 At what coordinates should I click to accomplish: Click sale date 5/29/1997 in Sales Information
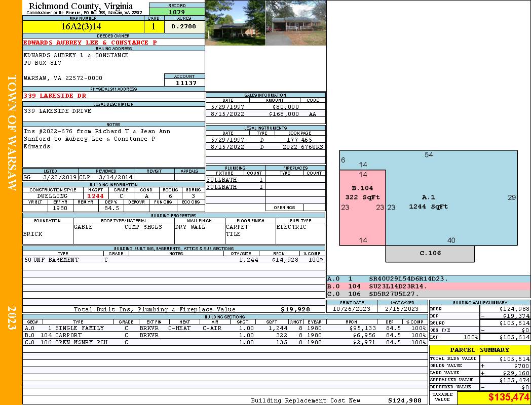pos(227,107)
